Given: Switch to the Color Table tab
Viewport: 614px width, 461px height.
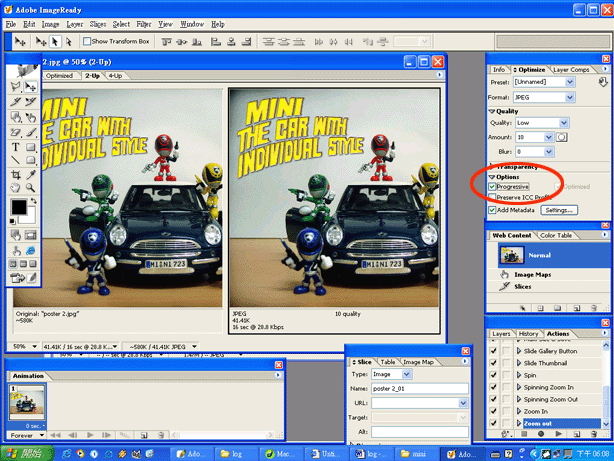Looking at the screenshot, I should tap(556, 235).
